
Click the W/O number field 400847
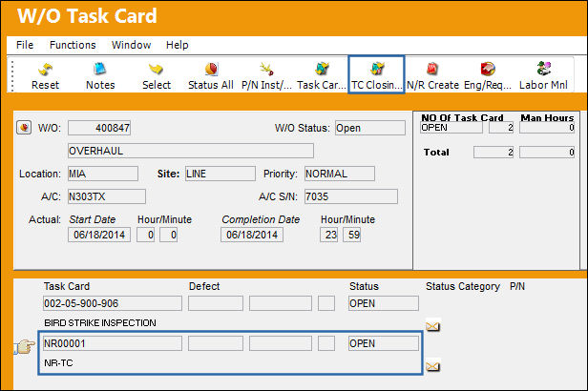pyautogui.click(x=99, y=128)
